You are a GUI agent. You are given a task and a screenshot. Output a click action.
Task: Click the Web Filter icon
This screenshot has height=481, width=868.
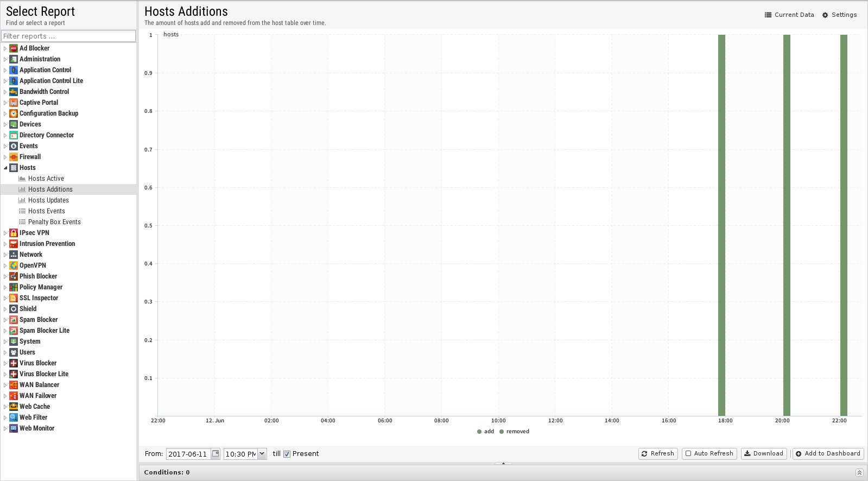pyautogui.click(x=14, y=417)
